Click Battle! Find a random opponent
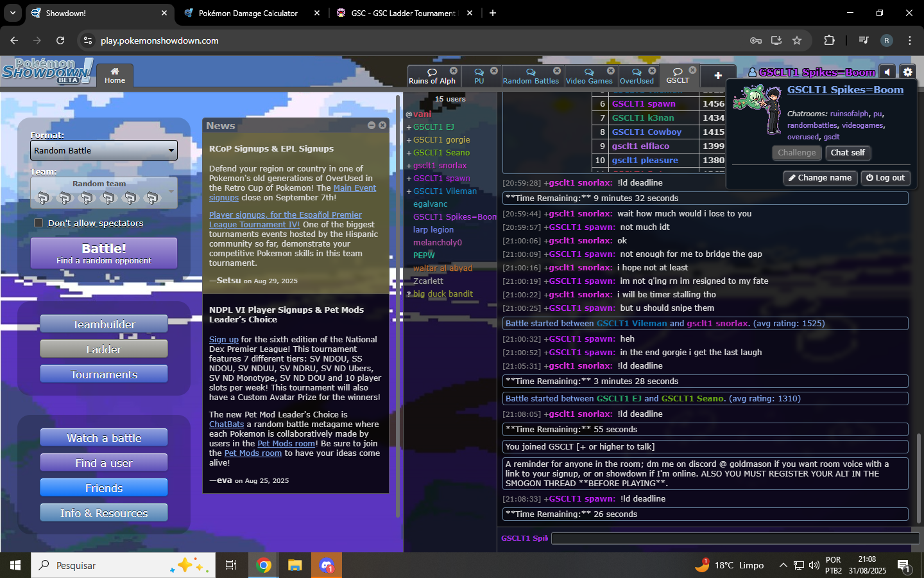The height and width of the screenshot is (578, 924). [x=104, y=253]
